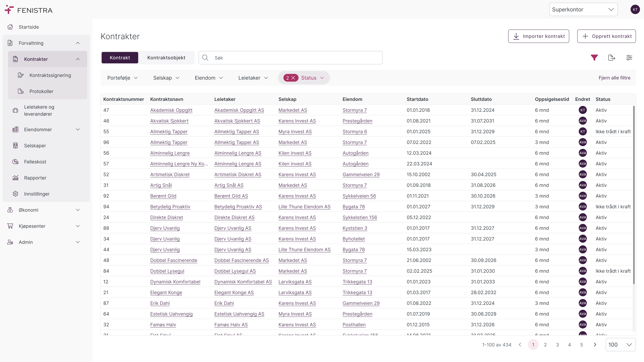Switch to the Kontraktsobjekt tab
644x362 pixels.
[x=166, y=58]
